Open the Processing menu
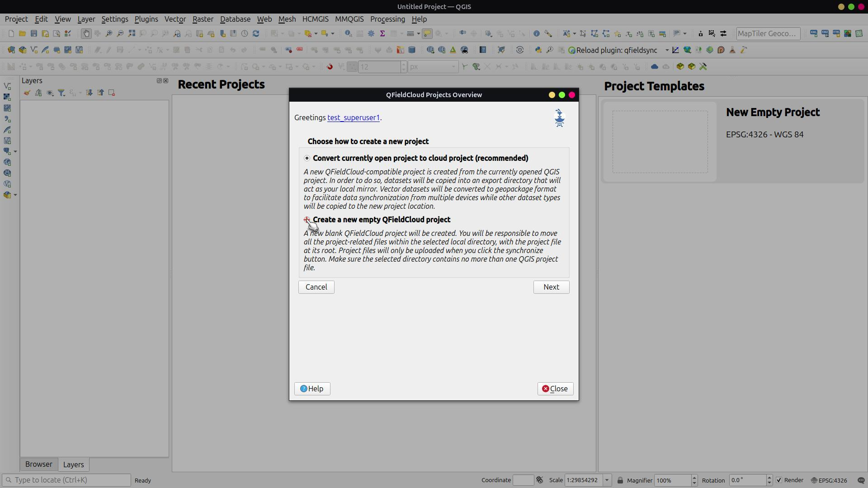 coord(387,19)
